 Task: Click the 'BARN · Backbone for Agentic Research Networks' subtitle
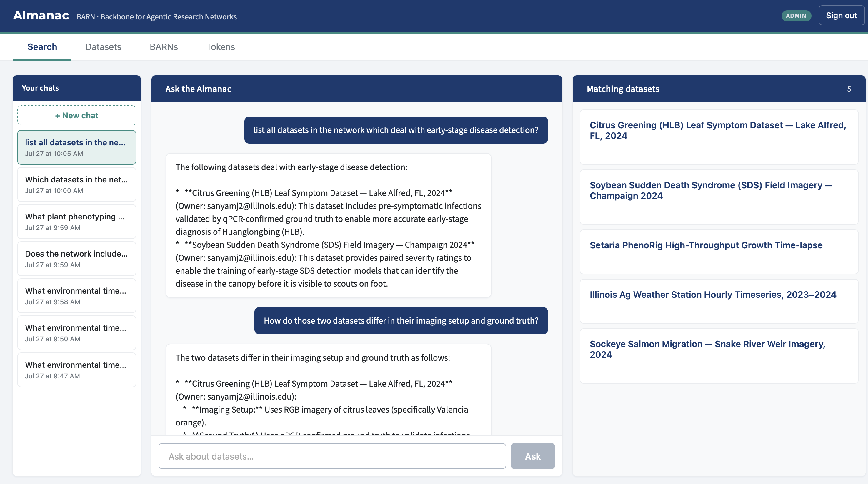tap(157, 16)
